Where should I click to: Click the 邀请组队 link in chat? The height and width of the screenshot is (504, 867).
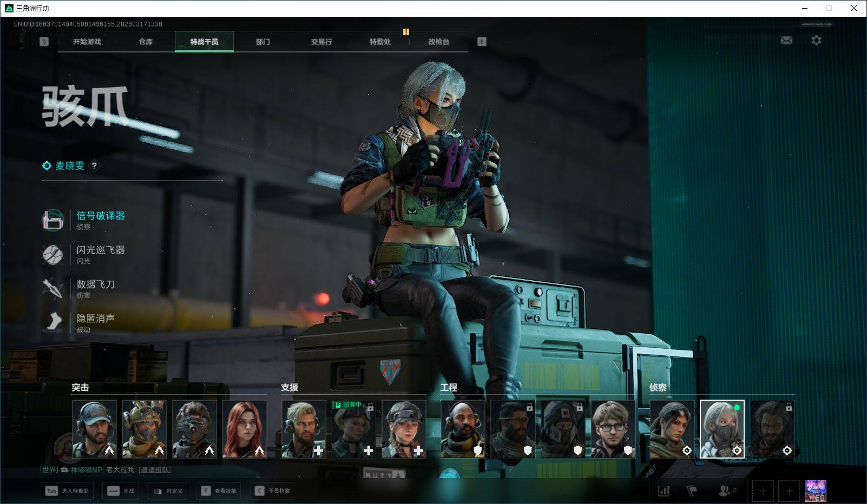[155, 470]
